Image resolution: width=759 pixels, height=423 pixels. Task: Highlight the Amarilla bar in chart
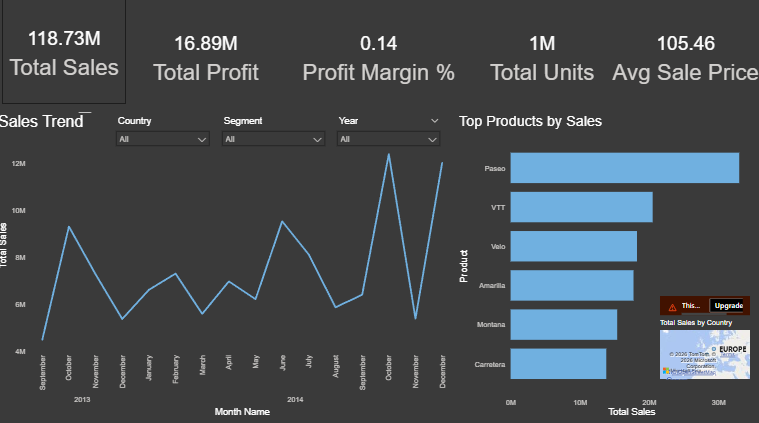point(571,285)
